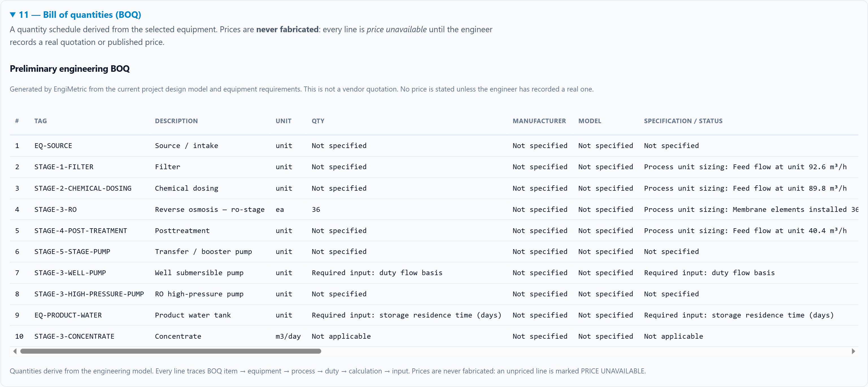
Task: Click the right scroll arrow of table
Action: click(853, 351)
